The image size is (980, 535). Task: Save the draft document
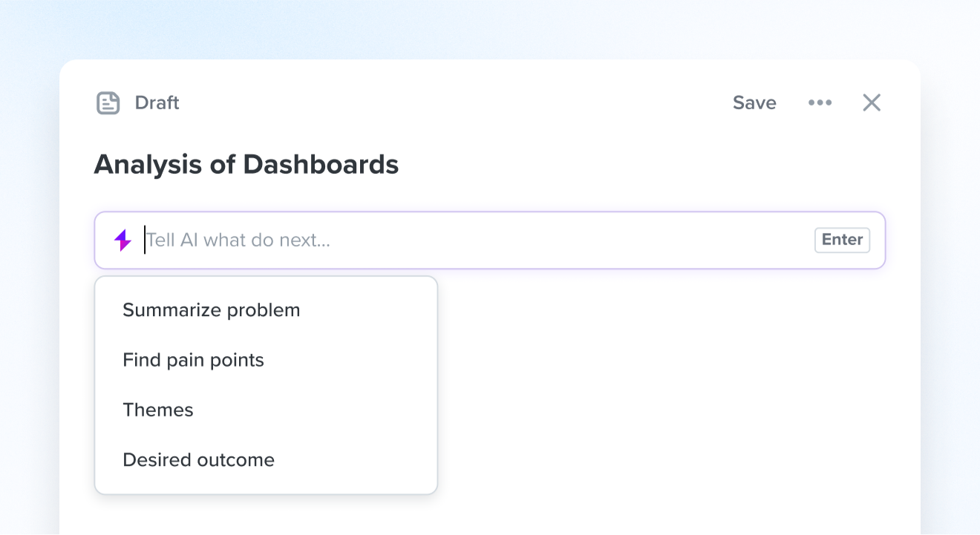[x=754, y=102]
